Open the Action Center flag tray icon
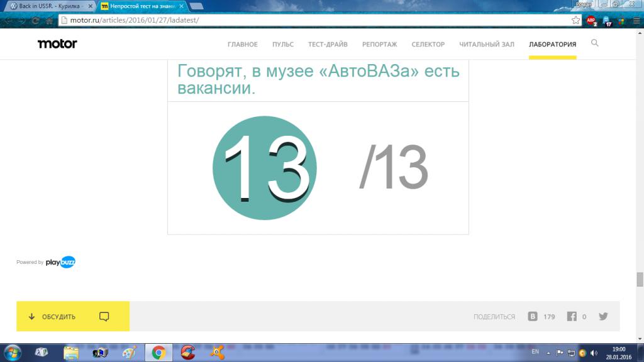 pos(560,353)
